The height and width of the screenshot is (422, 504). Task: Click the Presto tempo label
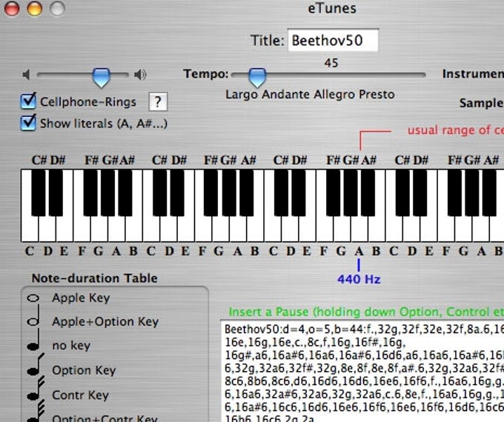tap(377, 95)
